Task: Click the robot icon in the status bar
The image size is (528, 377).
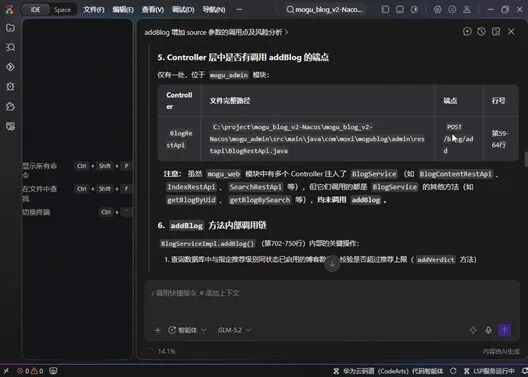Action: point(54,371)
